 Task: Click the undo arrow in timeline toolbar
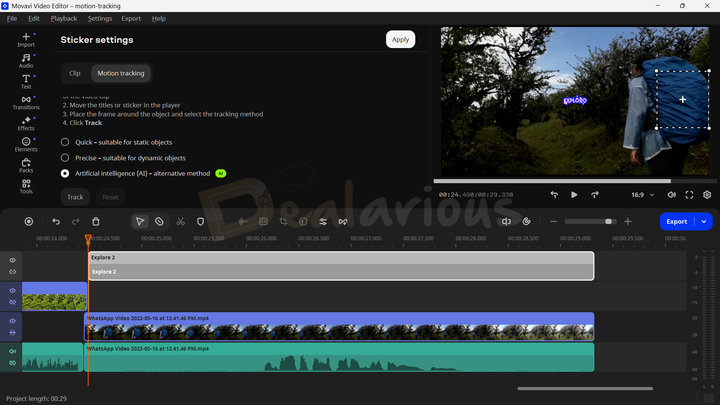pyautogui.click(x=56, y=221)
